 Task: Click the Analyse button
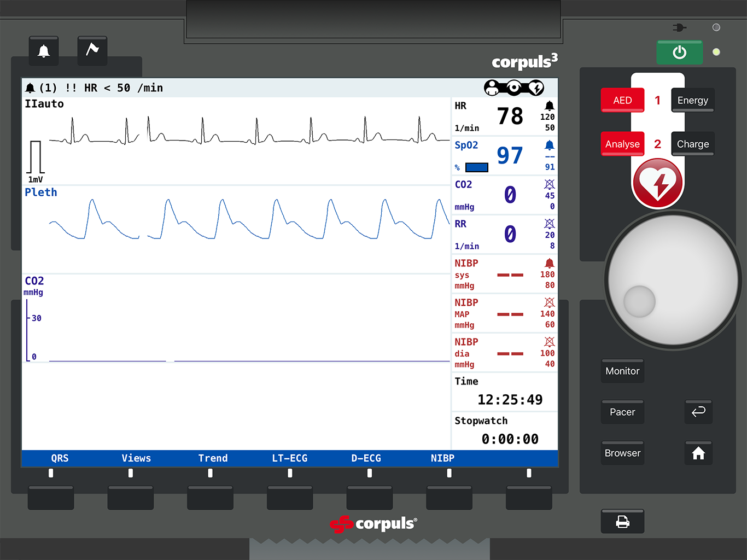622,144
